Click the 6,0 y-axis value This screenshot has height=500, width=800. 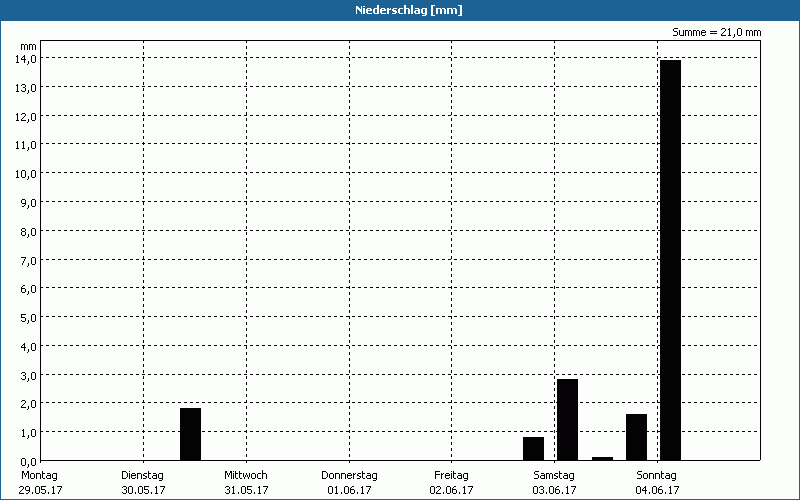click(28, 289)
